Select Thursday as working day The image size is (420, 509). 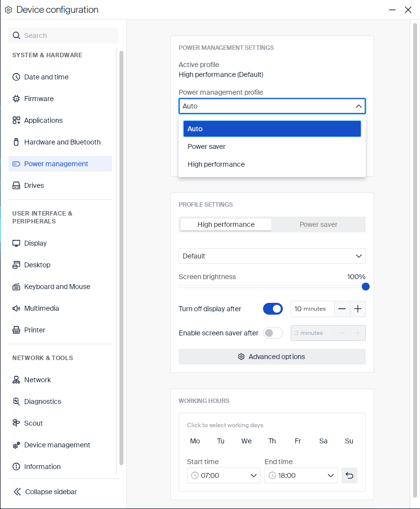click(x=272, y=441)
